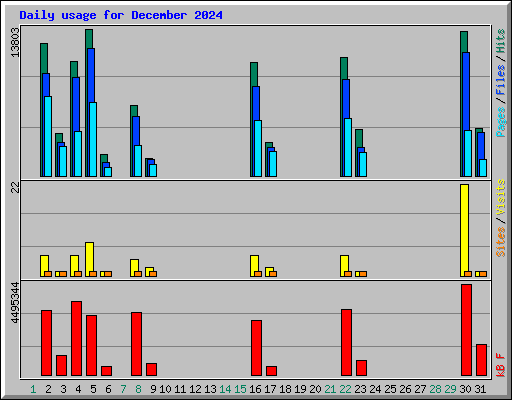Click the day label 29 on the axis

coord(450,389)
